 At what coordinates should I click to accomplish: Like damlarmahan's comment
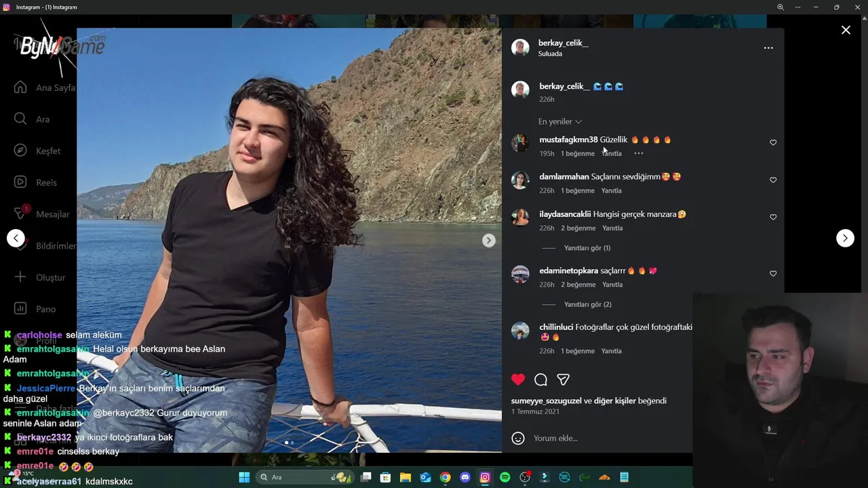773,180
